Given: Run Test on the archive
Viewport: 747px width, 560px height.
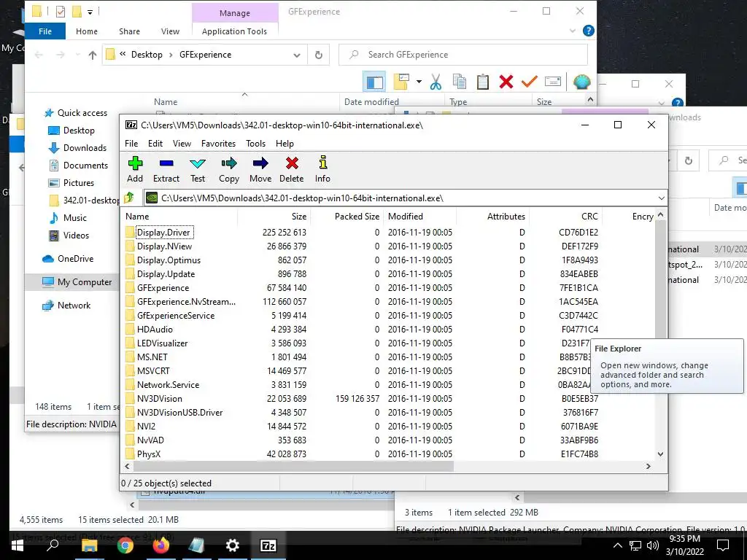Looking at the screenshot, I should click(x=198, y=169).
